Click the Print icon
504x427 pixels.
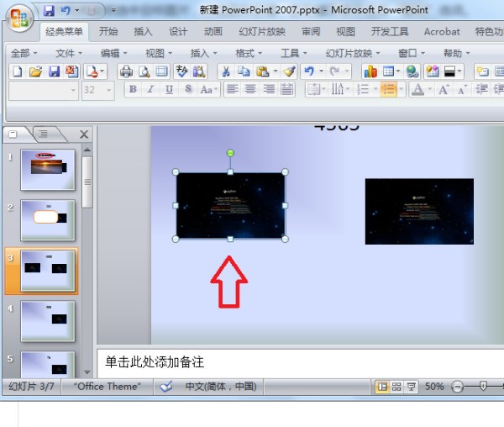click(x=126, y=71)
